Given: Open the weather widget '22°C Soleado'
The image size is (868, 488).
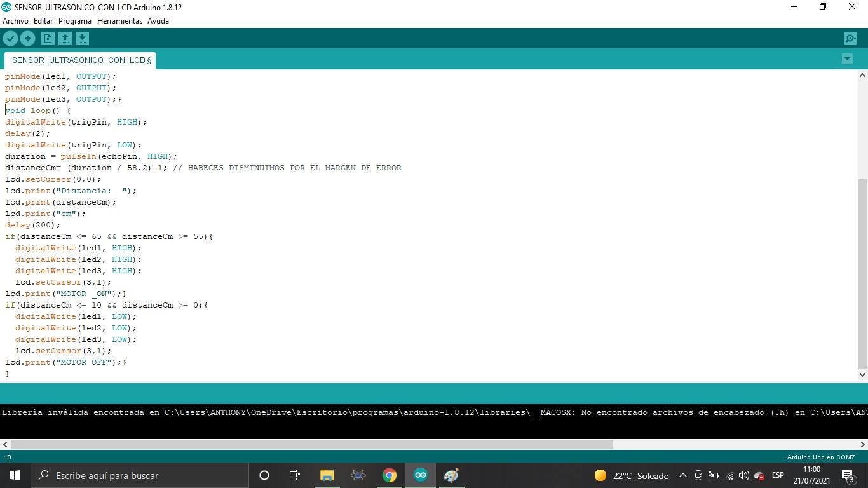Looking at the screenshot, I should point(632,475).
